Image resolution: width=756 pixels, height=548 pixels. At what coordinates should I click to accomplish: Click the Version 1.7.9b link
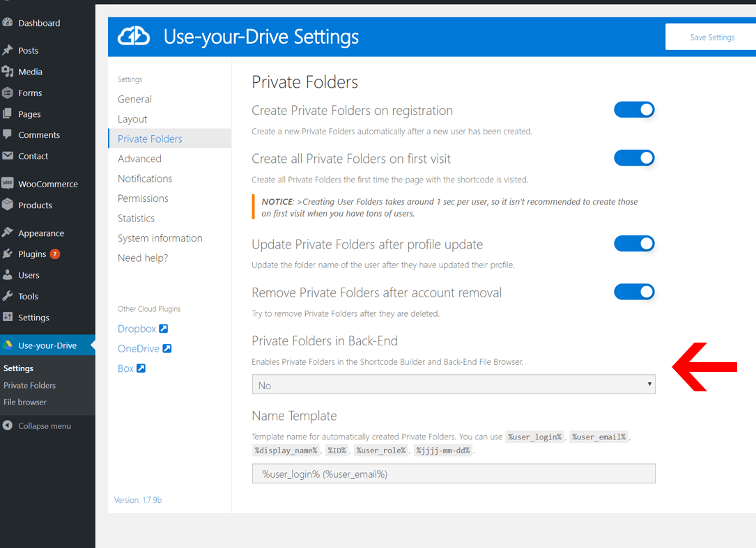(x=138, y=500)
